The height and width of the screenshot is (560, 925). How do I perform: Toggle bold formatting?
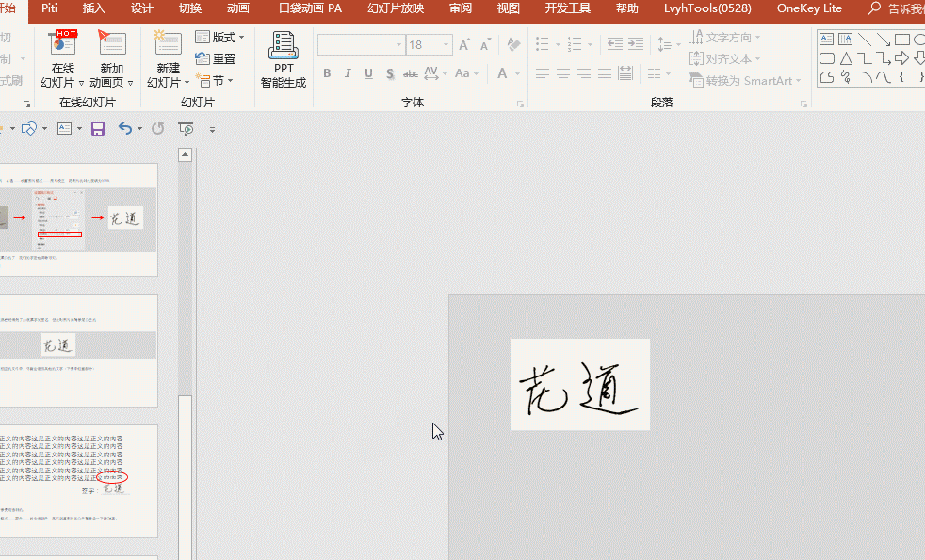327,72
